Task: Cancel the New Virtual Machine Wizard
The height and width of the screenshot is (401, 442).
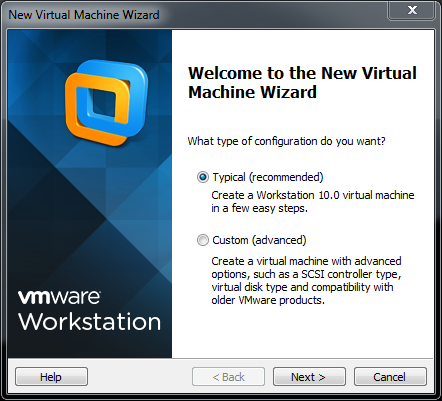Action: coord(390,377)
